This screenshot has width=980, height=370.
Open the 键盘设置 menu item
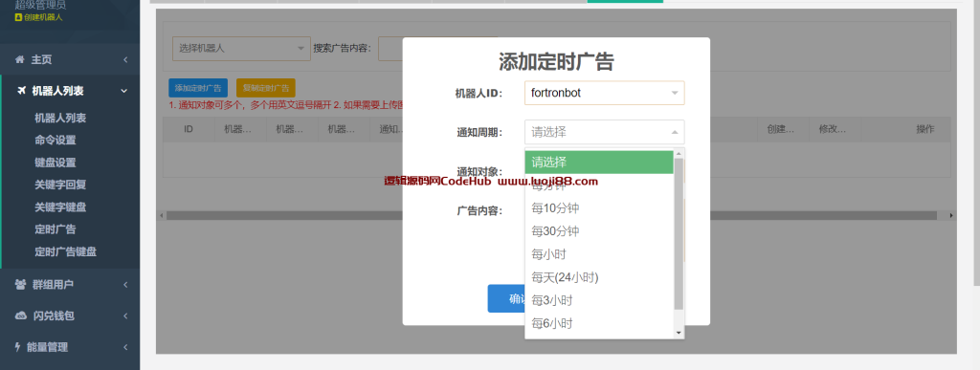point(55,163)
